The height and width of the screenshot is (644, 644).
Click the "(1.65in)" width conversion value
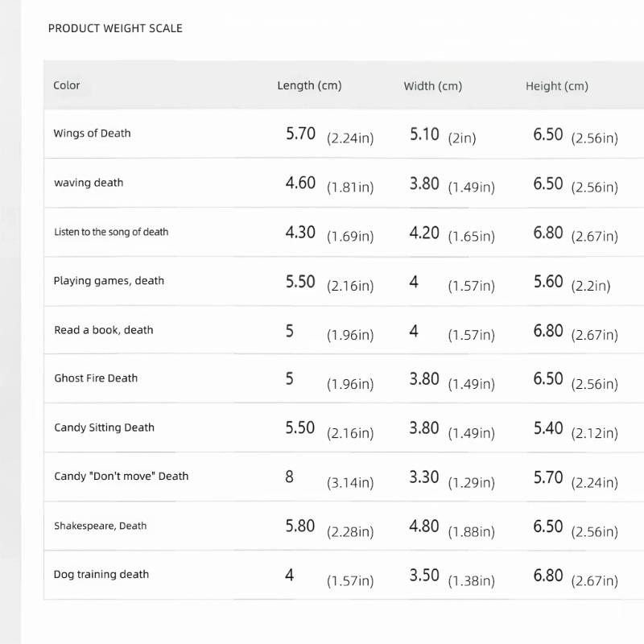point(472,237)
